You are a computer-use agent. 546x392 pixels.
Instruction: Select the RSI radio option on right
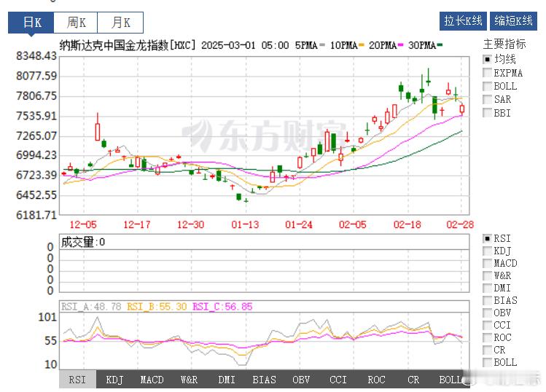click(x=487, y=238)
